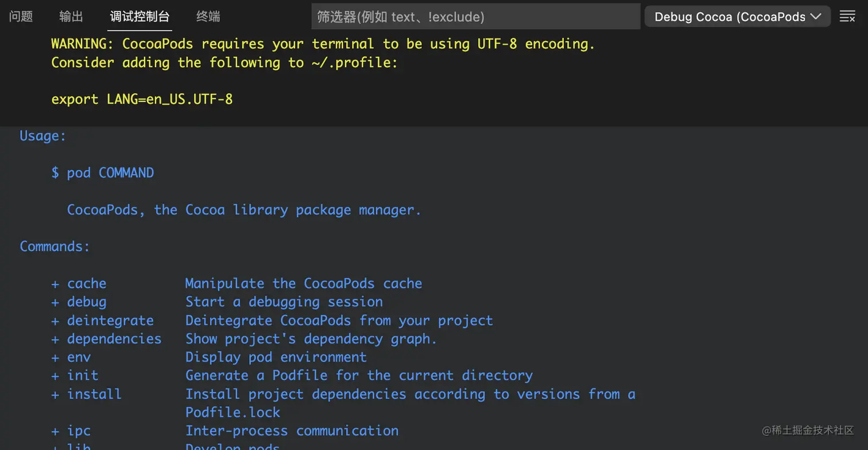Click the 'export LANG=en_US.UTF-8' line
Viewport: 868px width, 450px height.
pos(142,99)
